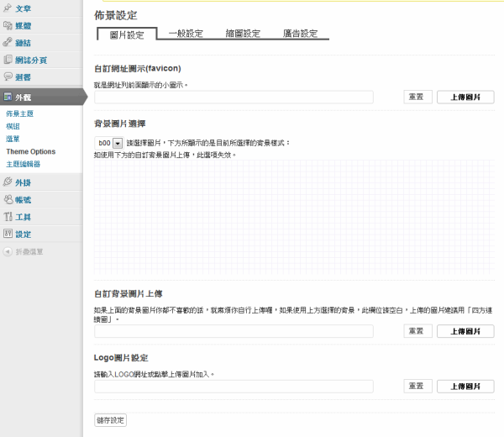Open 網誌分頁 (Pages) icon in sidebar
504x437 pixels.
(8, 60)
